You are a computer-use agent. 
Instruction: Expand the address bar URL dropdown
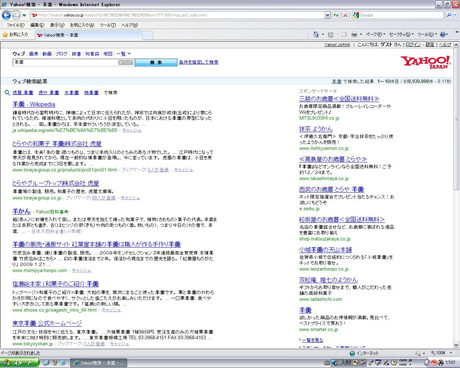327,15
